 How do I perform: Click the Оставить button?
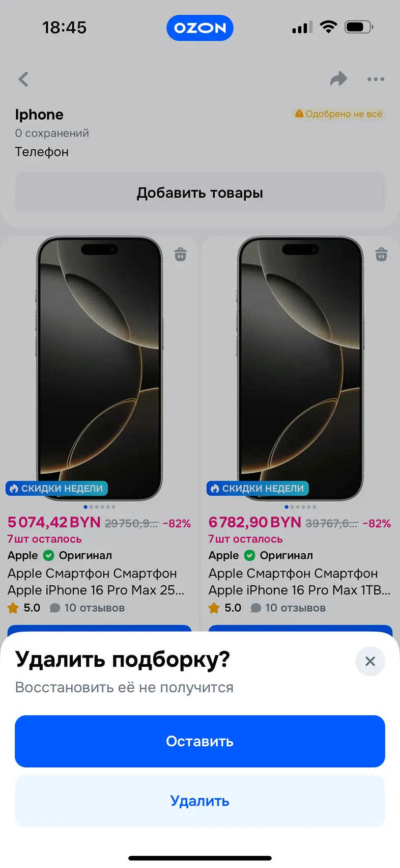(x=200, y=741)
